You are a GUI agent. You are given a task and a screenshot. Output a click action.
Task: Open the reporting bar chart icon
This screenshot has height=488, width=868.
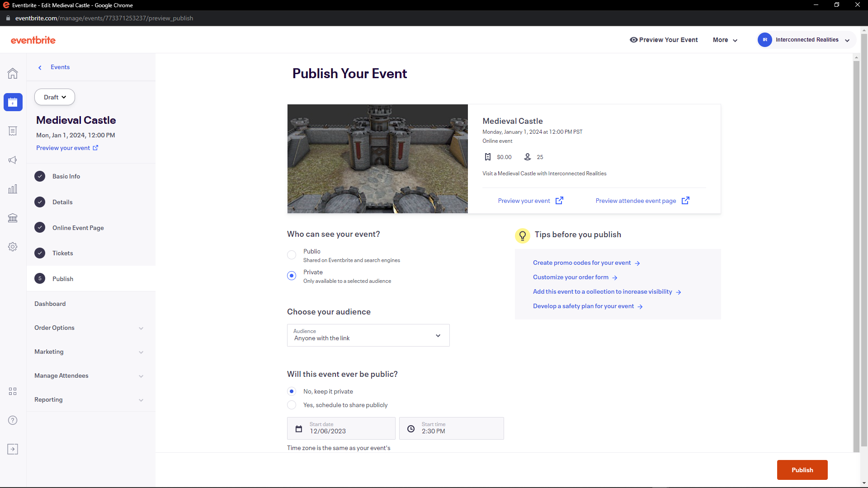[13, 189]
